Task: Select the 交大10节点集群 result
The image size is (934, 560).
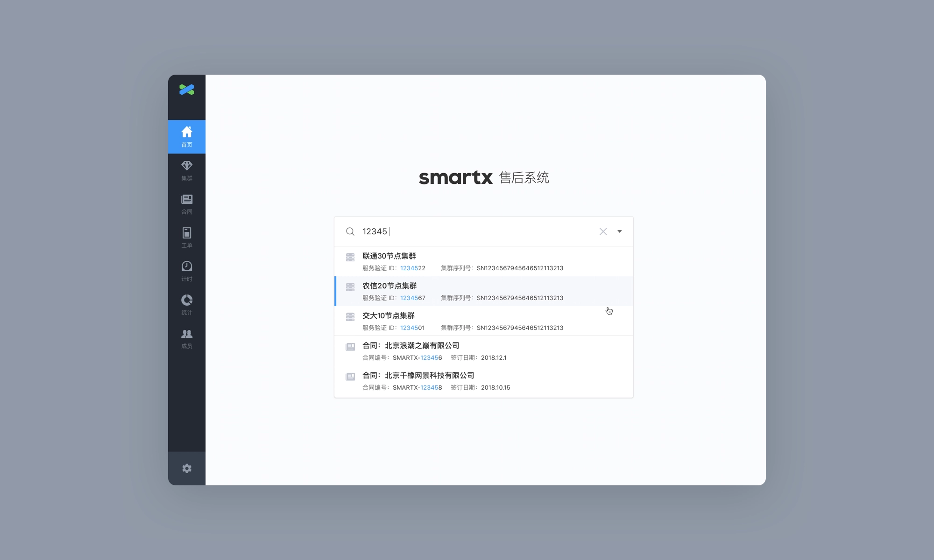Action: [x=388, y=316]
